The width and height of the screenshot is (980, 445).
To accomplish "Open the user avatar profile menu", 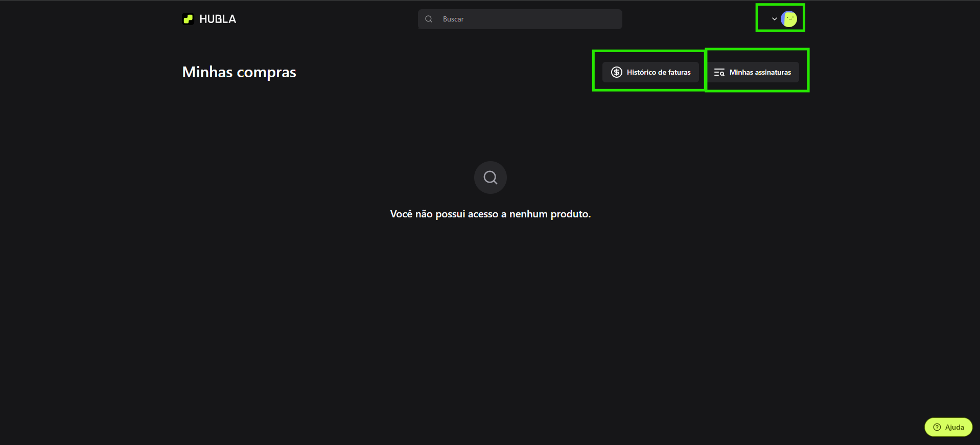I will pos(789,19).
